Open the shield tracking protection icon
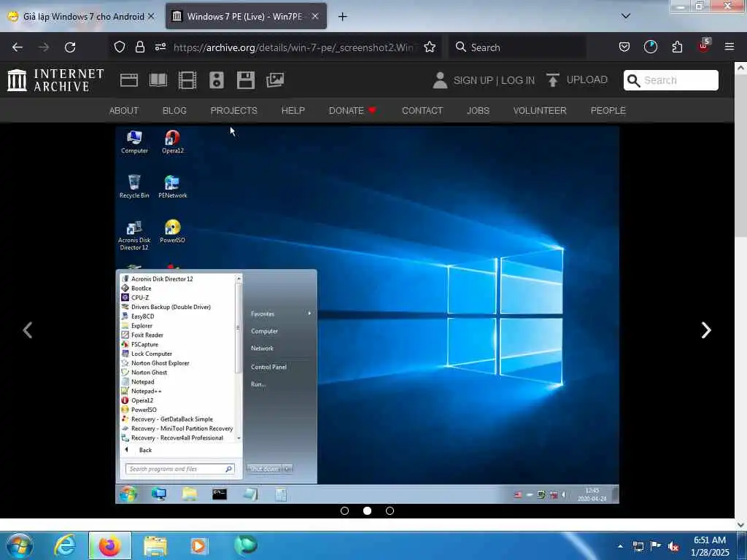Viewport: 747px width, 560px height. [120, 47]
